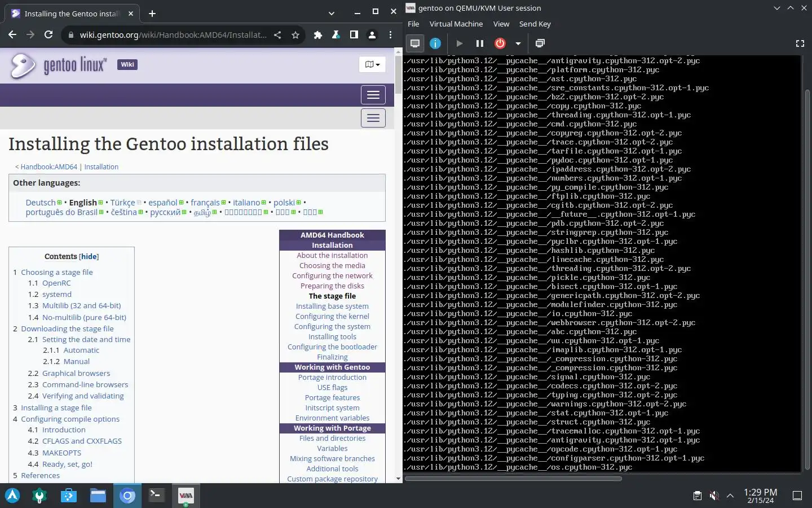This screenshot has width=812, height=508.
Task: Expand the gray bar hamburger menu
Action: 373,118
